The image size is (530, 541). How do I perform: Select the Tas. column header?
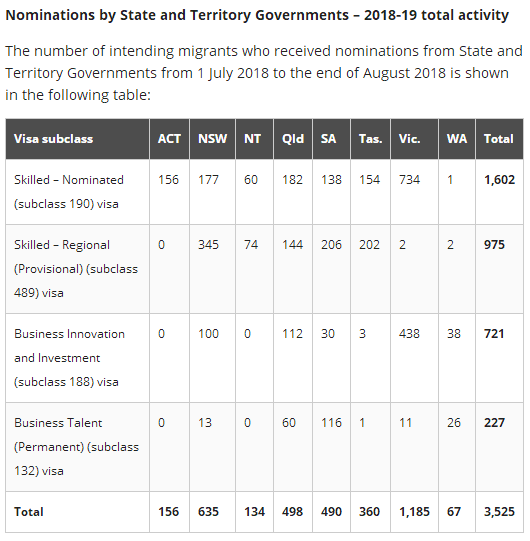(x=370, y=139)
